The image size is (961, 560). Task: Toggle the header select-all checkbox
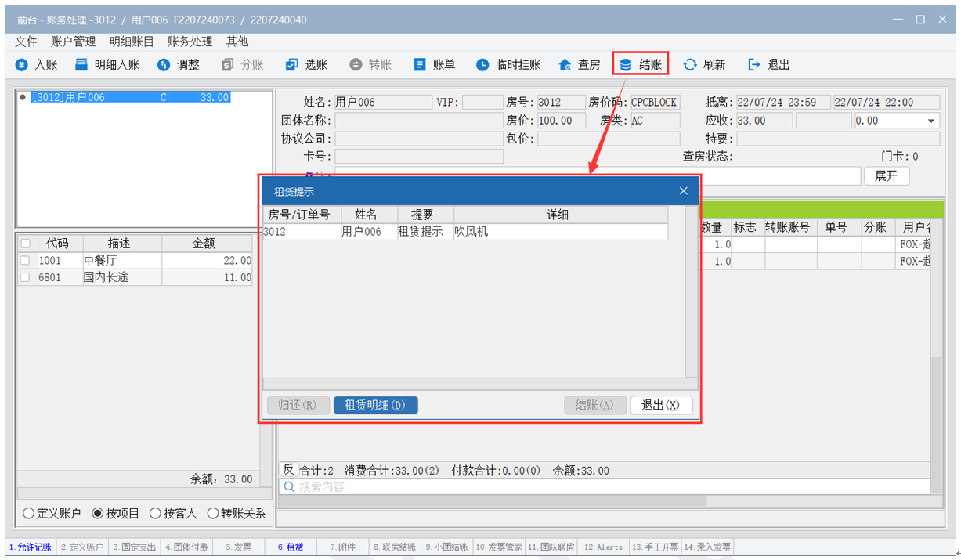(x=25, y=244)
